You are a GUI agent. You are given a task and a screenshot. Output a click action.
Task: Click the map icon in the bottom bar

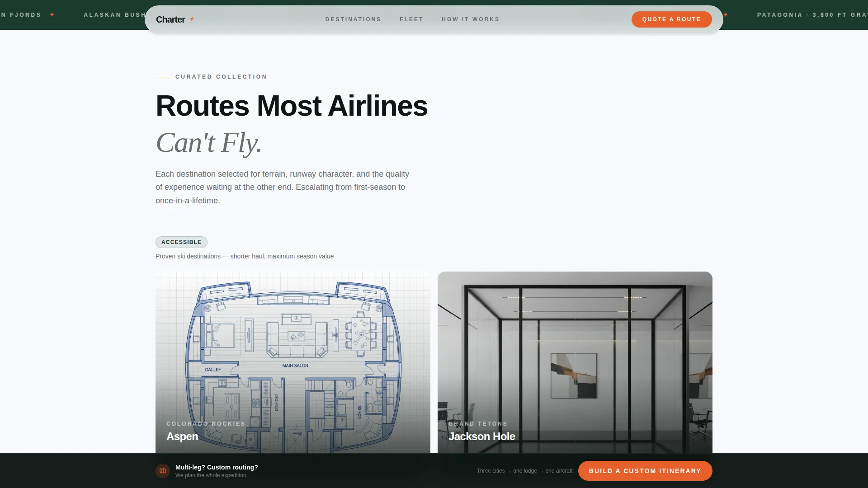[163, 471]
